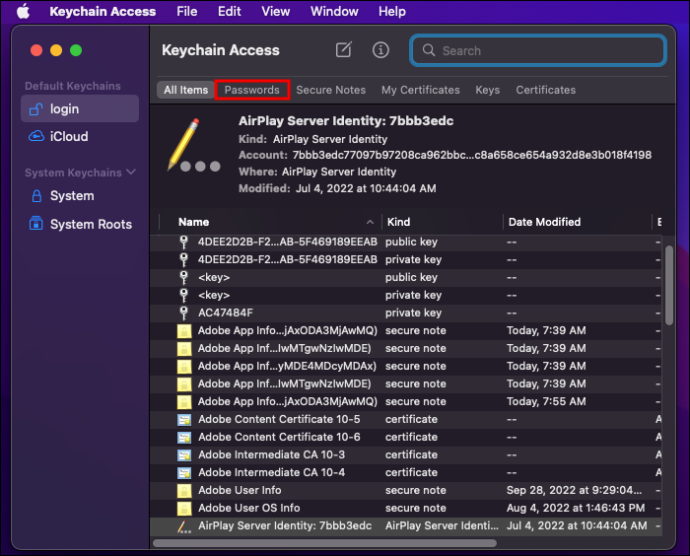The height and width of the screenshot is (556, 690).
Task: Click key icon of 4DEE2D2B public key row
Action: click(x=184, y=242)
